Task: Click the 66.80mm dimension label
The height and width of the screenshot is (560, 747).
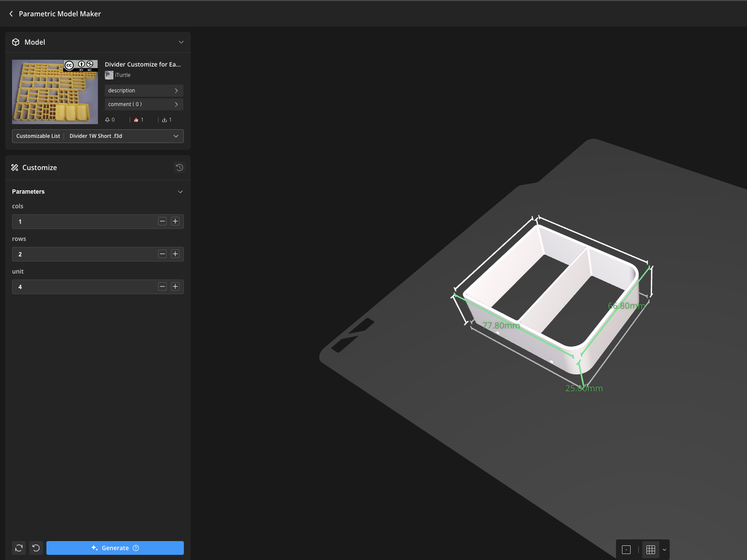Action: coord(627,306)
